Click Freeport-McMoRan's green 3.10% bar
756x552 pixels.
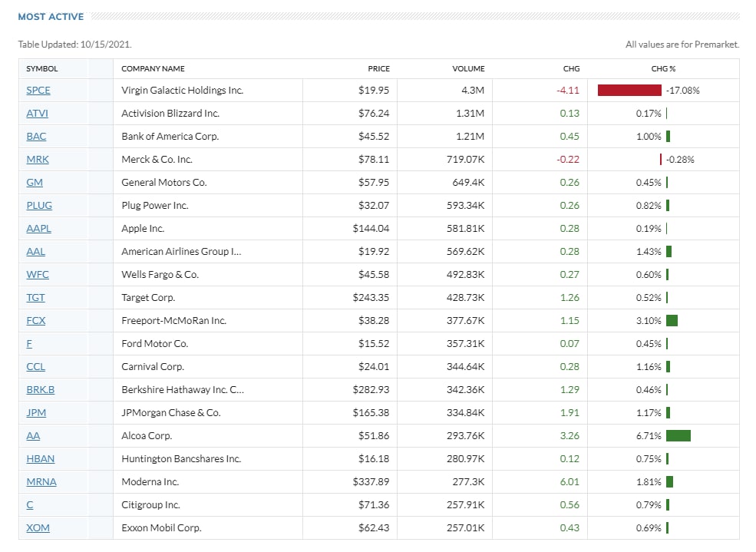[672, 321]
